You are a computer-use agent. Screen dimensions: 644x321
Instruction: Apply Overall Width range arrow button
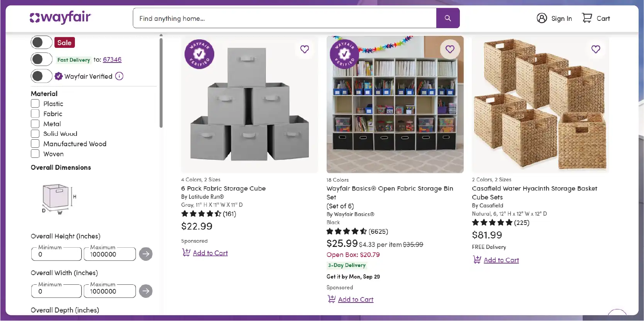tap(146, 291)
